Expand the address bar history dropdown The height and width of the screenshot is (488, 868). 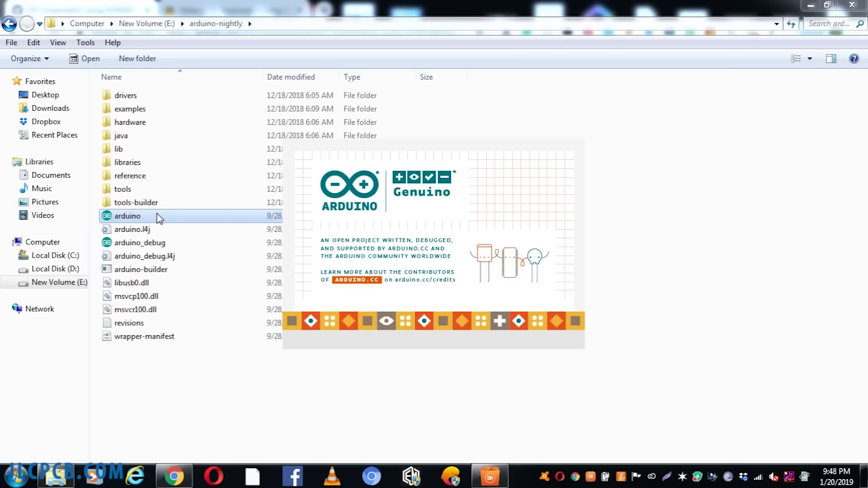click(x=776, y=23)
